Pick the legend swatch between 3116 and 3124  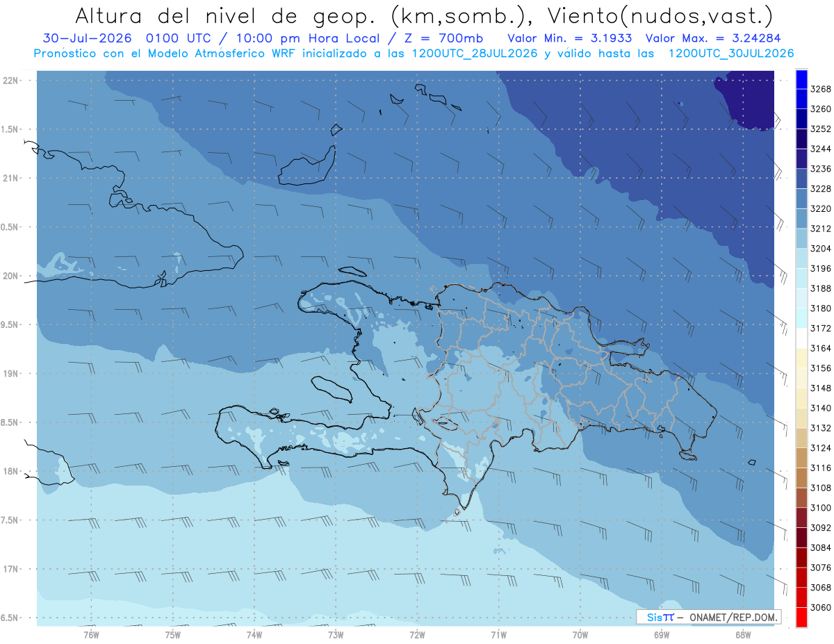pyautogui.click(x=801, y=458)
